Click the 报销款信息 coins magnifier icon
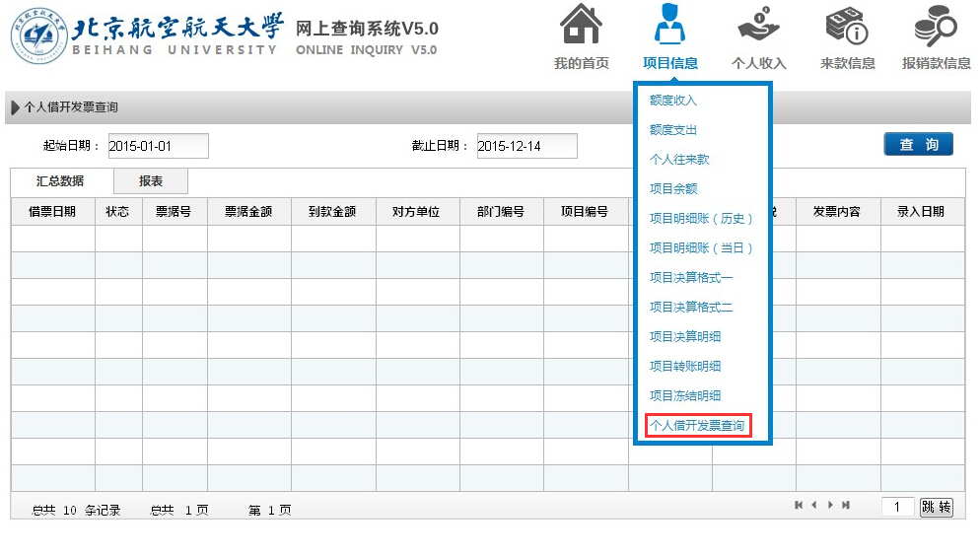 936,26
